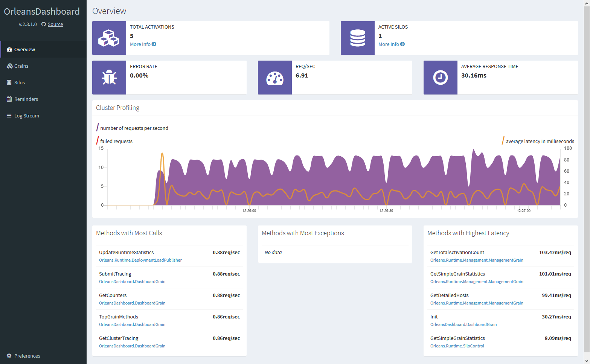Click the Log Stream bars icon

coord(9,116)
